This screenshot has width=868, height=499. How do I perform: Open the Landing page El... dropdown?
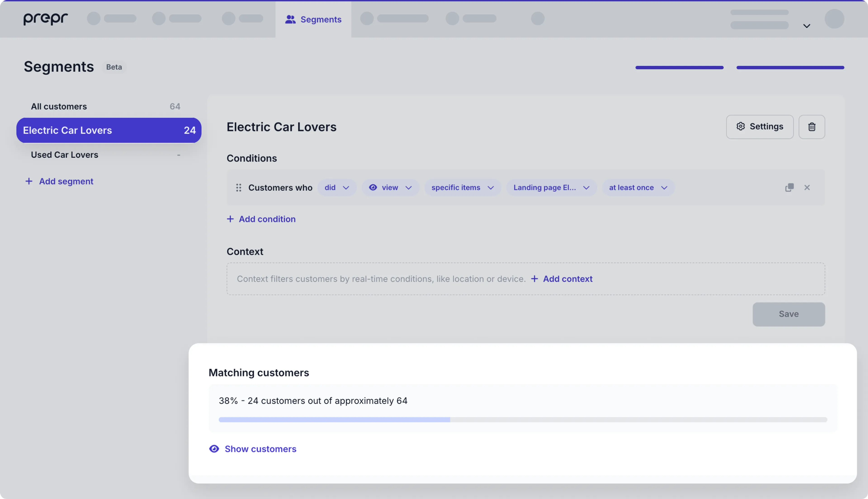(x=550, y=188)
